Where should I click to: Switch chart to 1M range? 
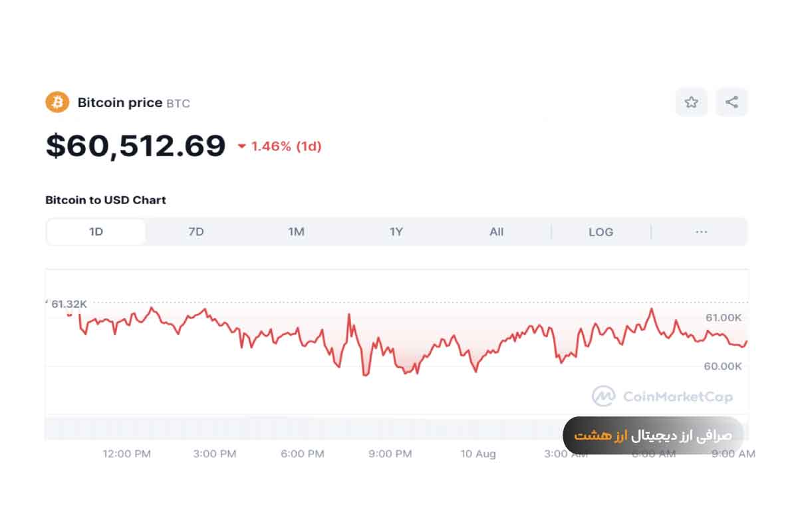296,232
